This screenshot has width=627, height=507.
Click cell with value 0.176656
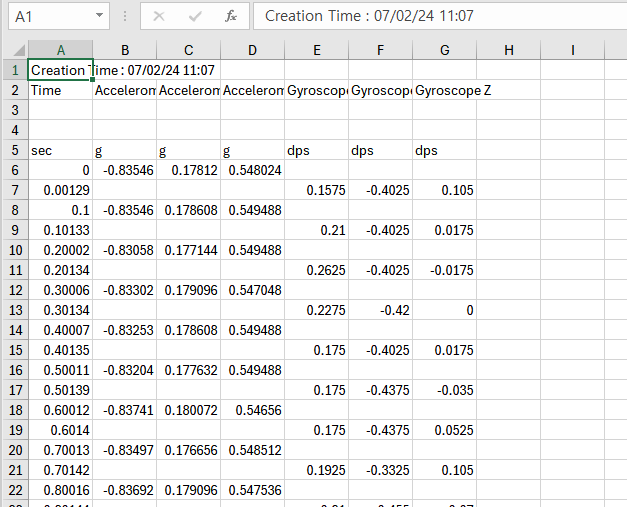[x=189, y=450]
